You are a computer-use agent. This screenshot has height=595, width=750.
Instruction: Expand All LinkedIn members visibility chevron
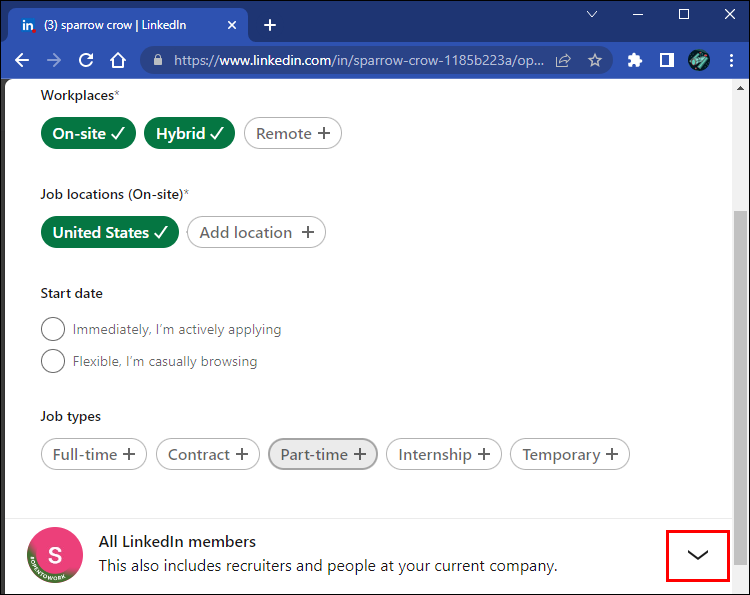click(697, 555)
